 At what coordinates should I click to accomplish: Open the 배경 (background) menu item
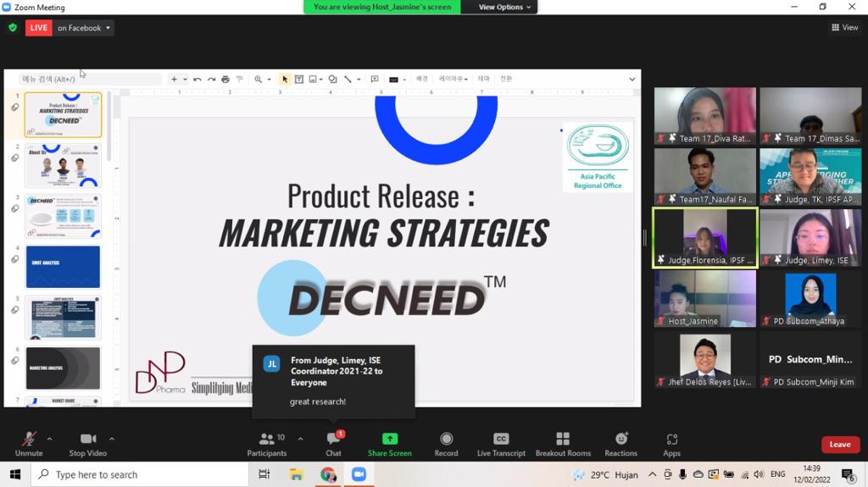[x=422, y=79]
